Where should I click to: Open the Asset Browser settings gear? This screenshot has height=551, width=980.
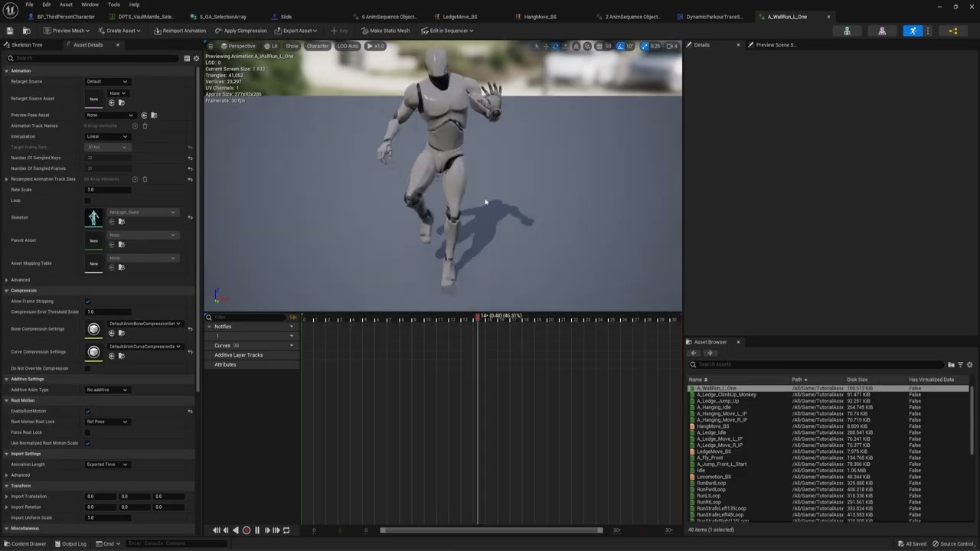pyautogui.click(x=969, y=364)
